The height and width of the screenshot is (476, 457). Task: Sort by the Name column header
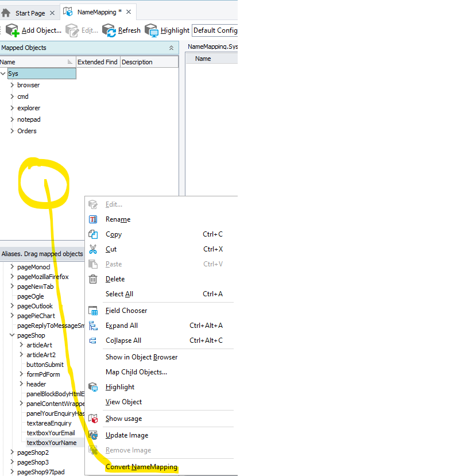[38, 62]
